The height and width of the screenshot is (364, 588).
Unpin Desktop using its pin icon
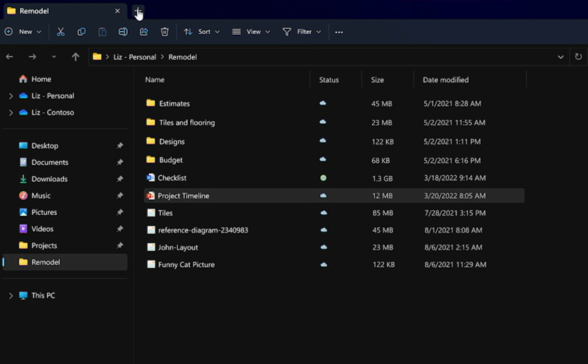point(120,146)
